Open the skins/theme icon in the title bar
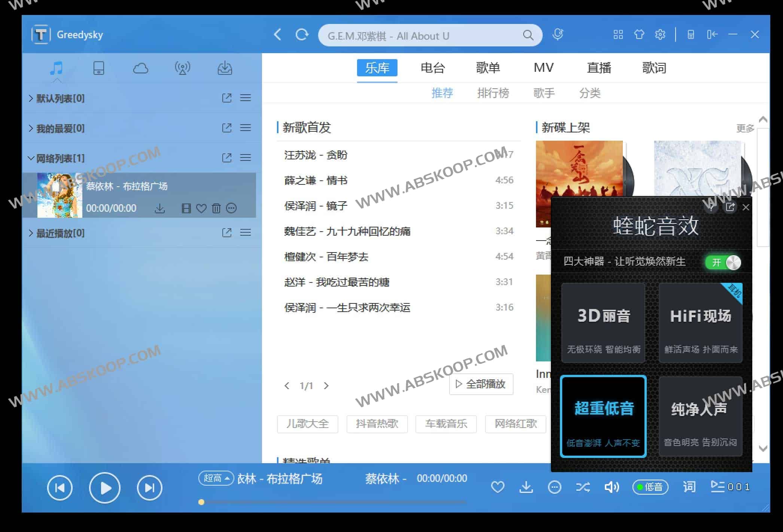Viewport: 783px width, 532px height. 639,34
